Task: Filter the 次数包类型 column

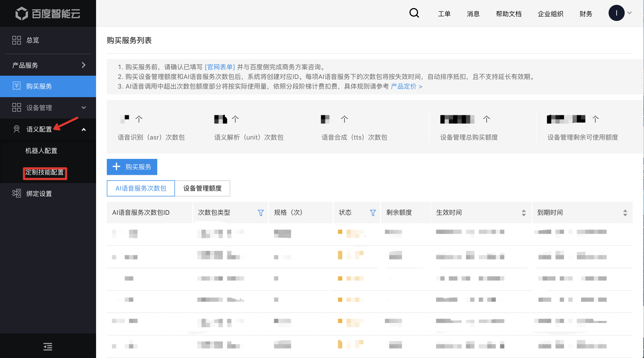Action: (x=261, y=213)
